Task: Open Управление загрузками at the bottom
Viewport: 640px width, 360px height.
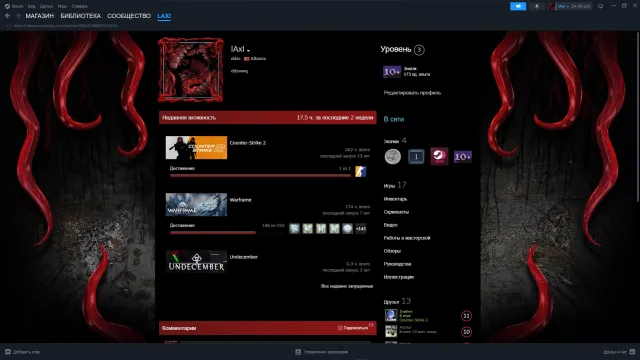Action: (322, 352)
